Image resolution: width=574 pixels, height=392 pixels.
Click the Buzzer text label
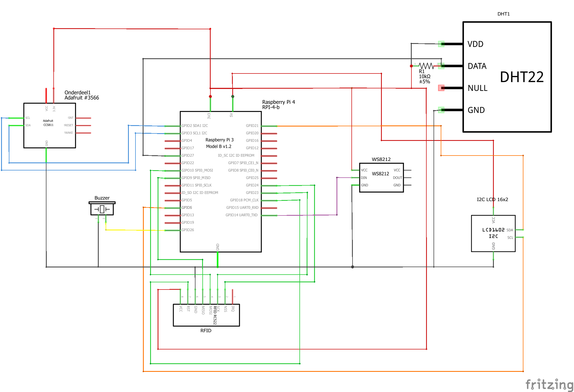pyautogui.click(x=102, y=198)
